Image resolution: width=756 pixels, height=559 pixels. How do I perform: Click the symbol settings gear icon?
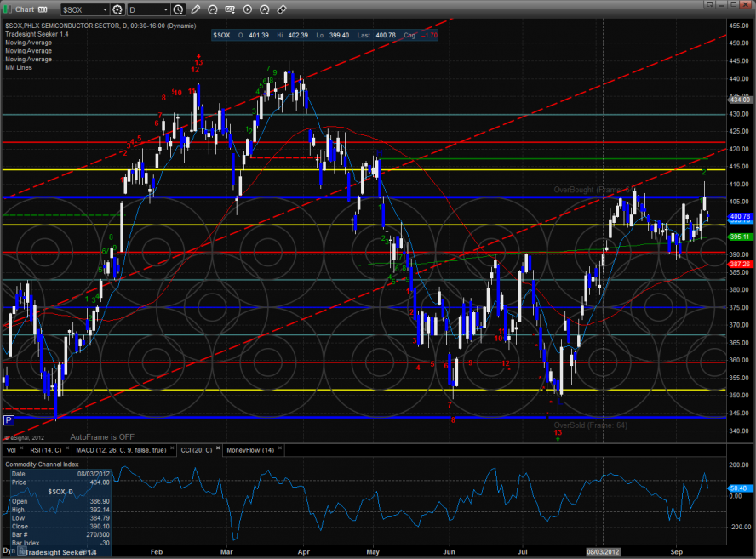pos(117,9)
